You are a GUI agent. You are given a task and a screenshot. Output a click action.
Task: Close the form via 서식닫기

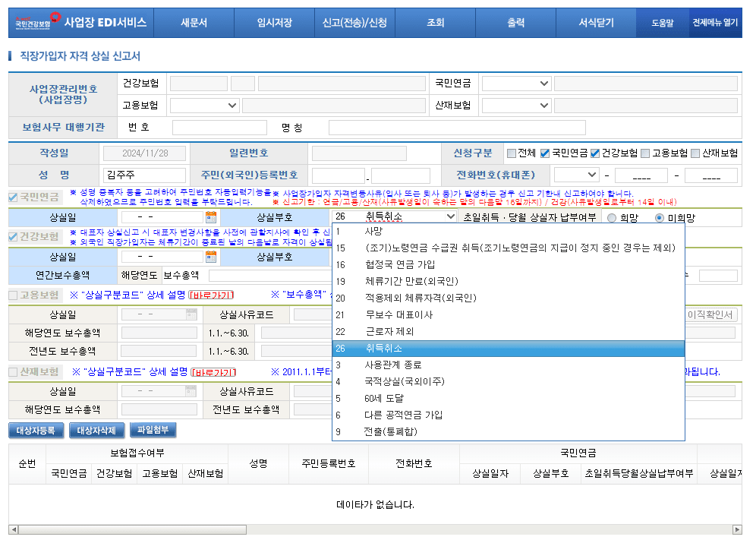(595, 22)
